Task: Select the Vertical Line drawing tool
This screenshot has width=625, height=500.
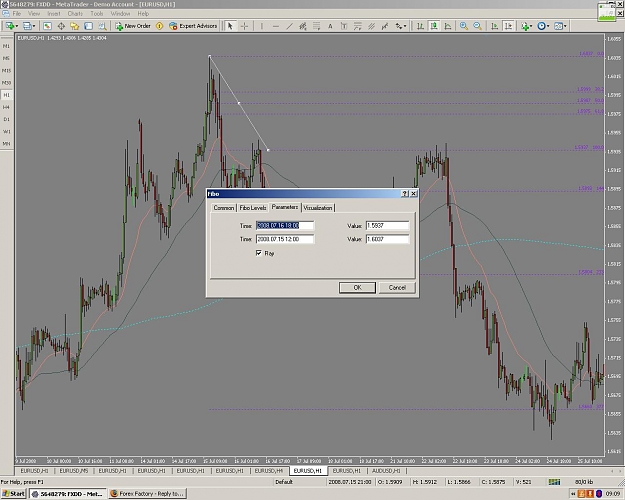Action: (261, 26)
